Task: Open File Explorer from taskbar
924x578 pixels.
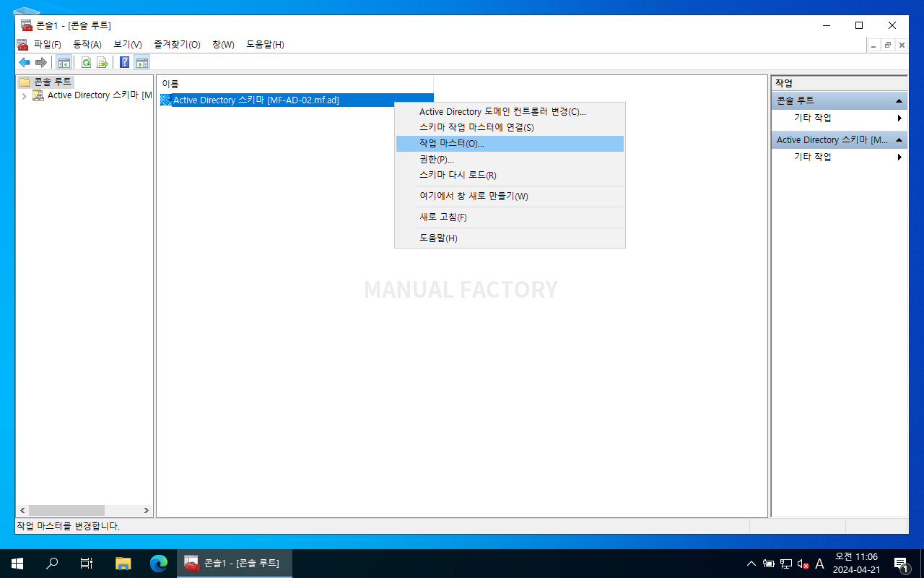Action: click(x=123, y=564)
